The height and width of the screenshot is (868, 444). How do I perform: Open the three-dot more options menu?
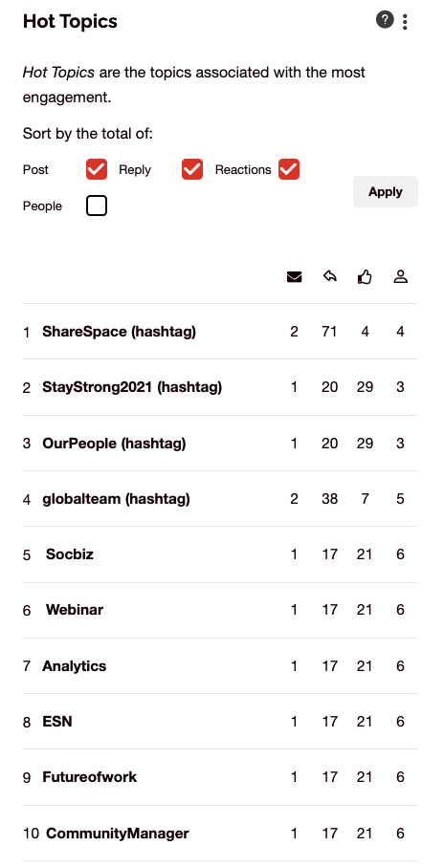[x=405, y=22]
